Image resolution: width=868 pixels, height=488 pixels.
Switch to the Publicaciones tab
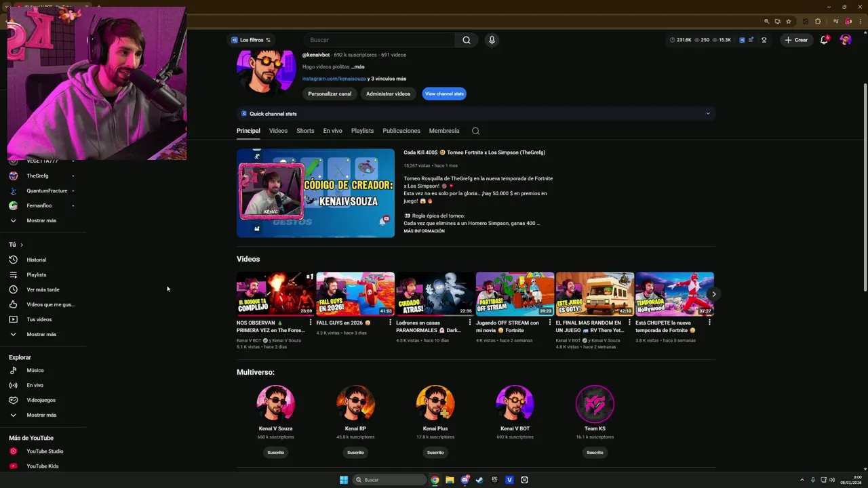point(401,131)
